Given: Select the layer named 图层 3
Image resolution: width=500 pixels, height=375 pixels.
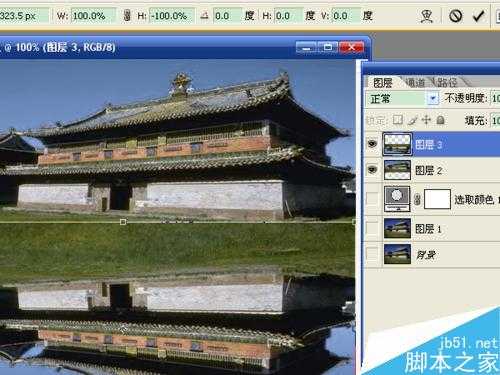Looking at the screenshot, I should pyautogui.click(x=429, y=144).
